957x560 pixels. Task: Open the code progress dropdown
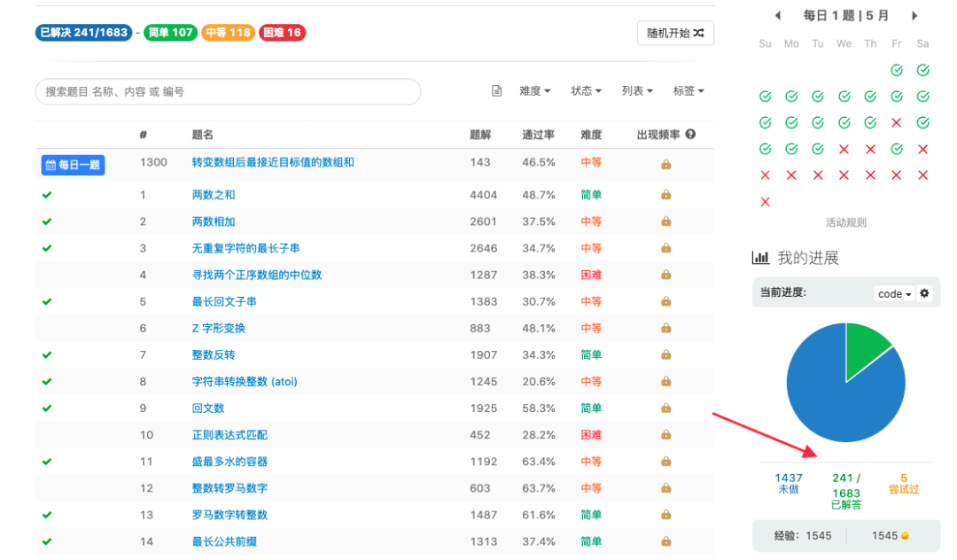(x=894, y=294)
